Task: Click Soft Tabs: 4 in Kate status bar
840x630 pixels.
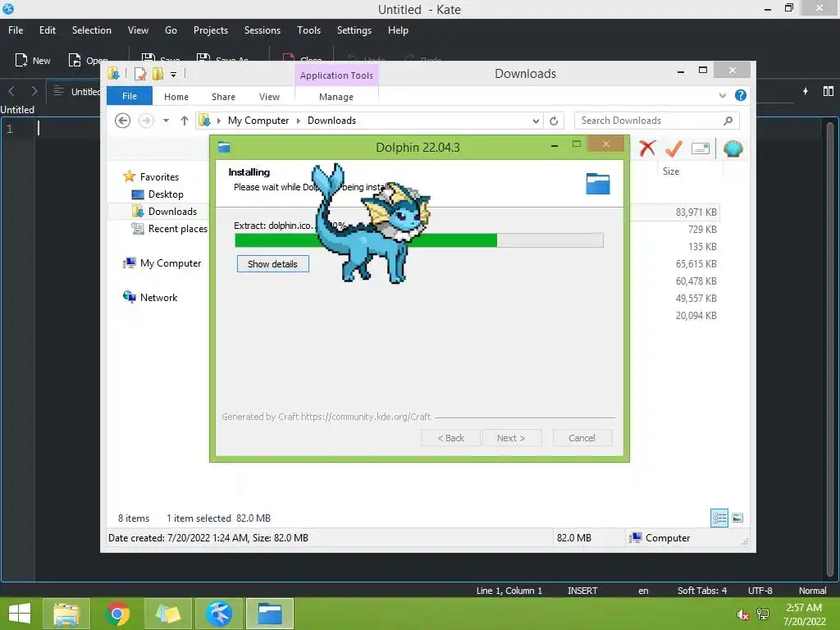Action: pyautogui.click(x=702, y=591)
